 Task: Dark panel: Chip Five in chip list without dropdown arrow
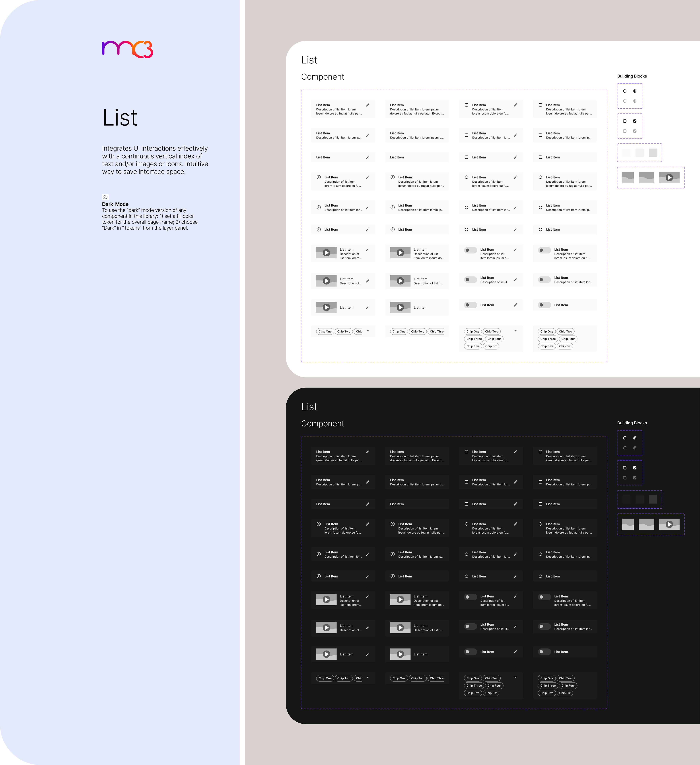547,693
